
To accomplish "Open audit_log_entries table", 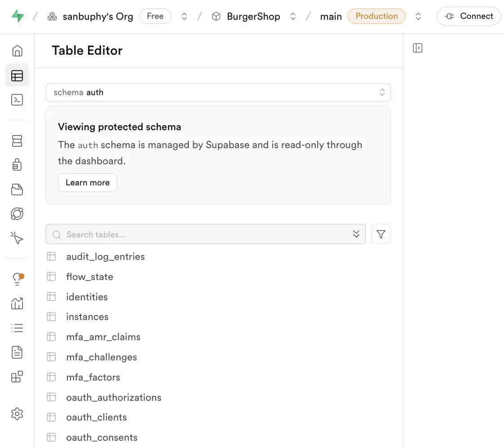I will tap(106, 257).
